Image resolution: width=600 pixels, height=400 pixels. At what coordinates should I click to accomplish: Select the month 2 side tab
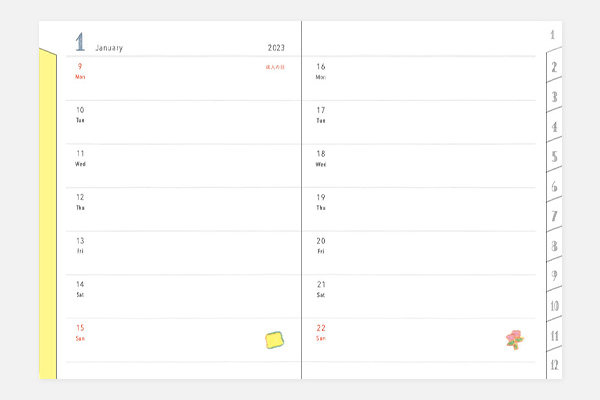click(554, 67)
